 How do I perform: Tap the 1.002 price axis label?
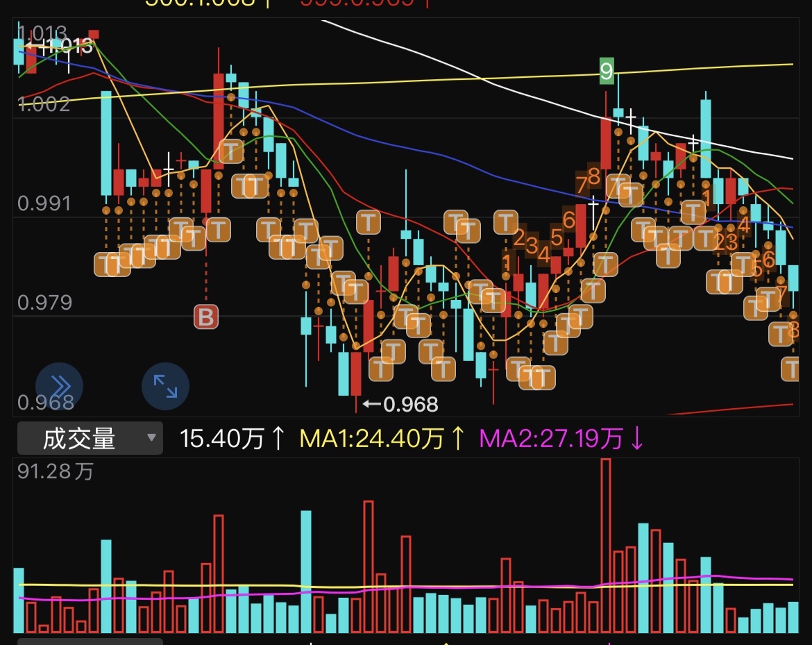[x=44, y=104]
